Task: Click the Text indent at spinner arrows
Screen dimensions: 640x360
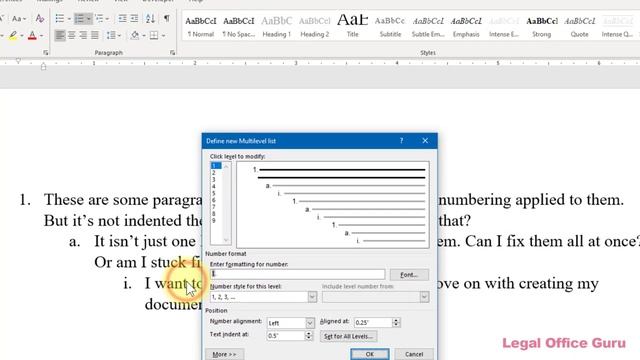Action: [x=309, y=336]
